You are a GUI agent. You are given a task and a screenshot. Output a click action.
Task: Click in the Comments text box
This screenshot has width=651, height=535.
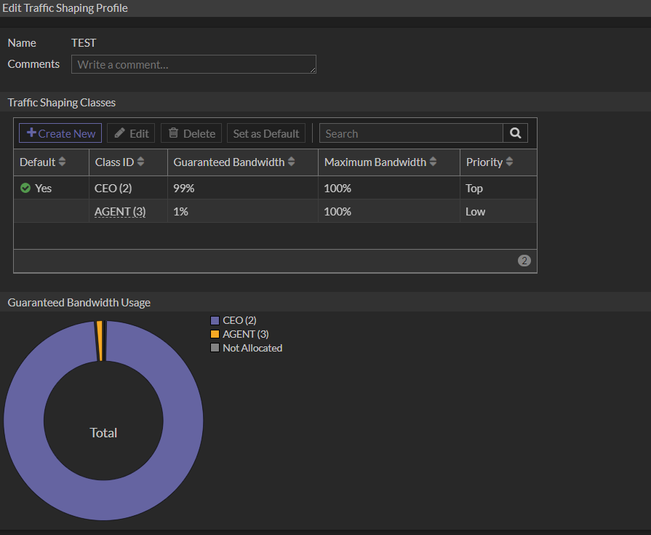click(193, 64)
